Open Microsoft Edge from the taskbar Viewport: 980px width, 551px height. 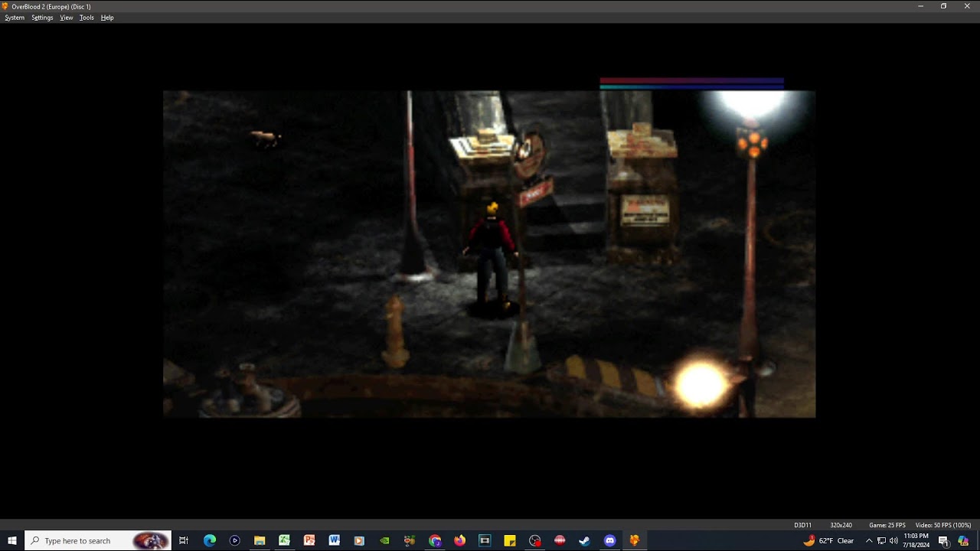click(210, 540)
